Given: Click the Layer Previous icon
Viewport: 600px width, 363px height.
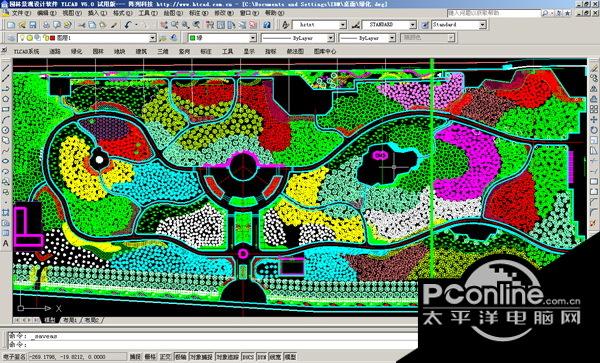Looking at the screenshot, I should [174, 38].
